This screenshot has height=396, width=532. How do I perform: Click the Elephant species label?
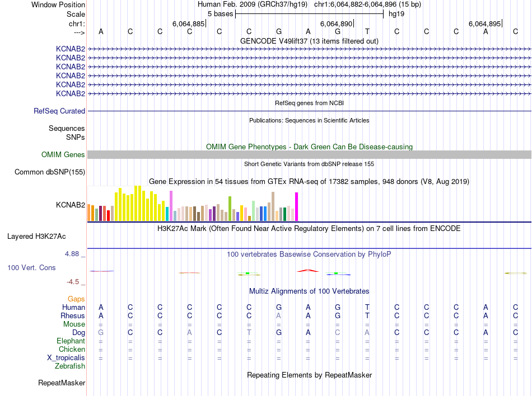[x=71, y=341]
